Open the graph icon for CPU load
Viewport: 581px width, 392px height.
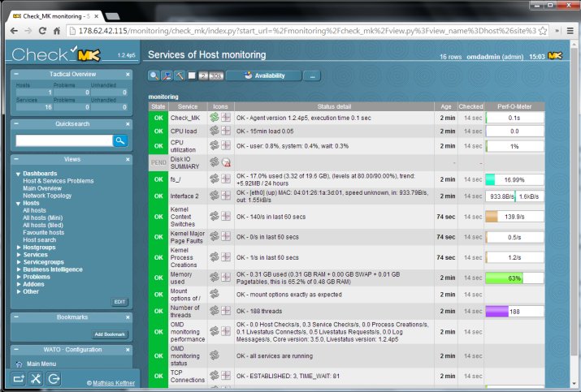tap(226, 131)
